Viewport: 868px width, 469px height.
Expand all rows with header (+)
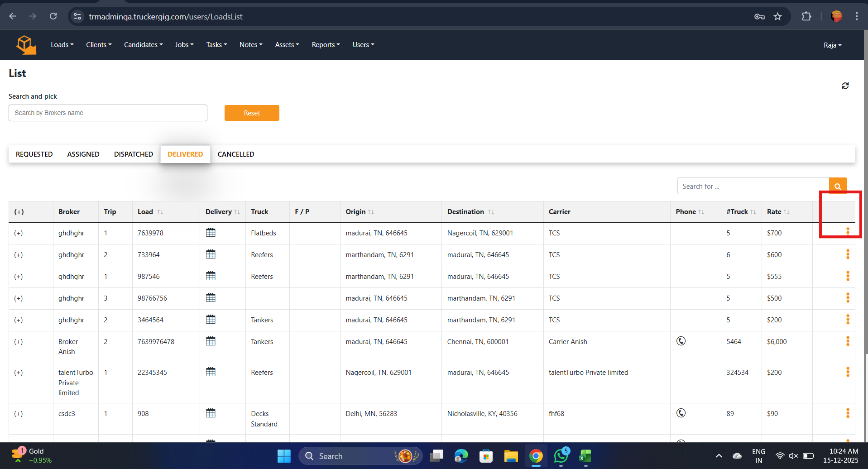click(19, 212)
